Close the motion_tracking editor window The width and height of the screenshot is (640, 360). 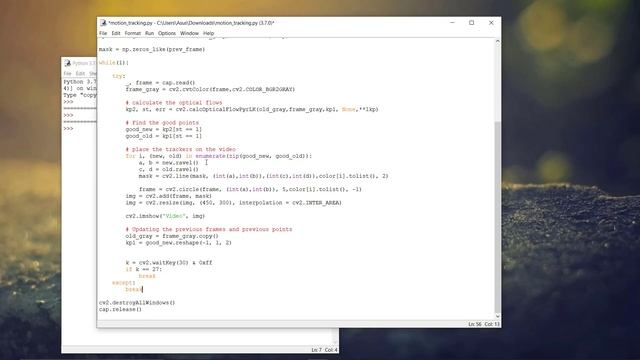pos(491,23)
